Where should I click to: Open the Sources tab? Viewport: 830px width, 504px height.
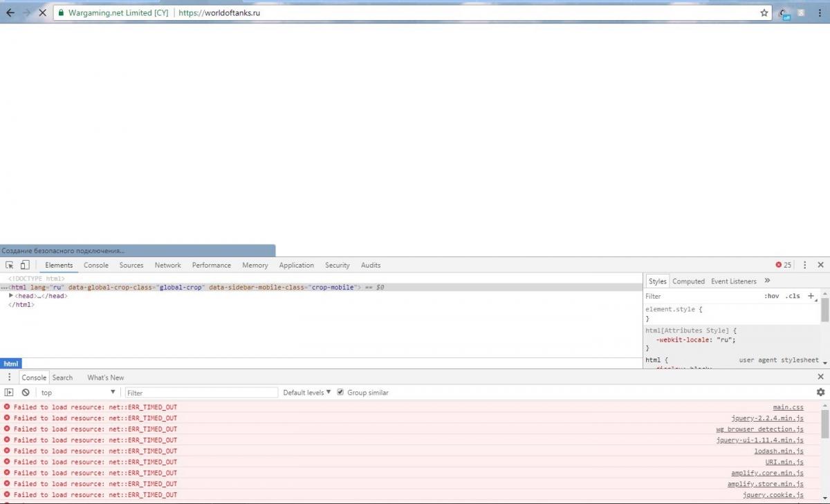(x=131, y=265)
